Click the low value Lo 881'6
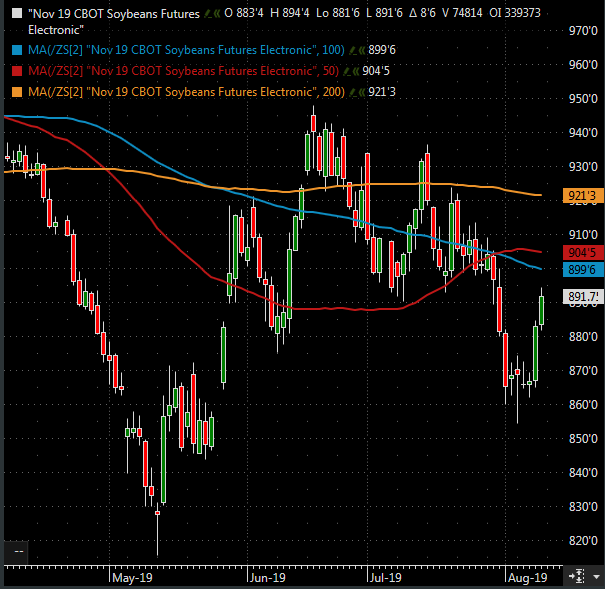Screen dimensions: 605x589 [x=338, y=14]
